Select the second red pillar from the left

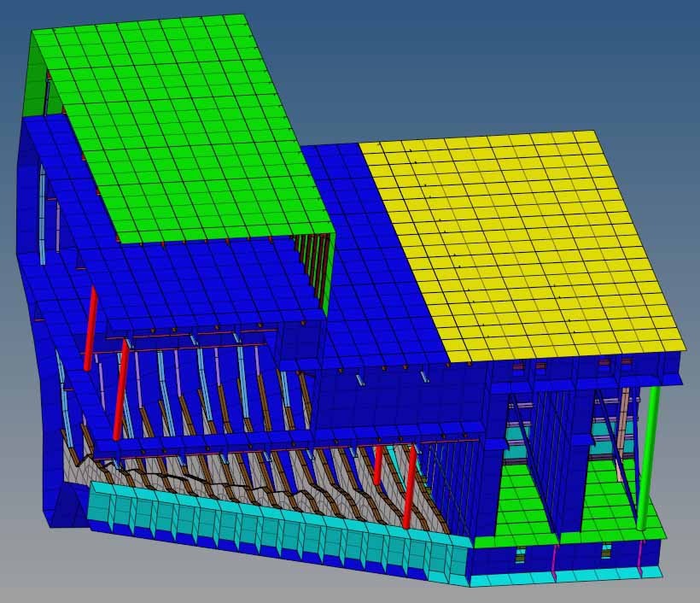(x=120, y=389)
